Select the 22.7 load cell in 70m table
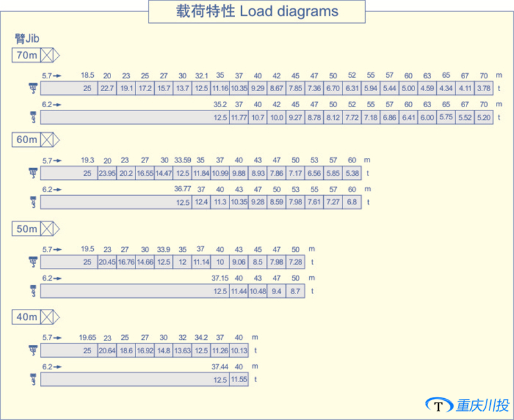The width and height of the screenshot is (514, 420). click(x=107, y=88)
